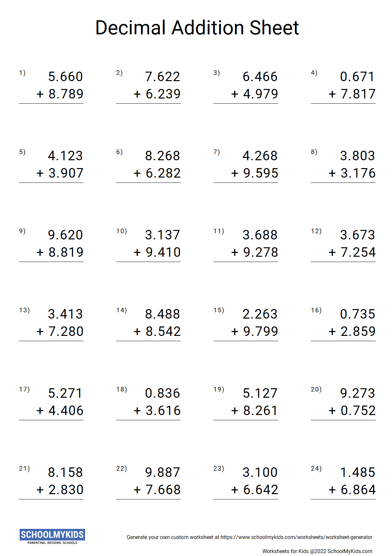The height and width of the screenshot is (556, 392).
Task: Select the number 9.887 in problem 22
Action: pos(163,473)
